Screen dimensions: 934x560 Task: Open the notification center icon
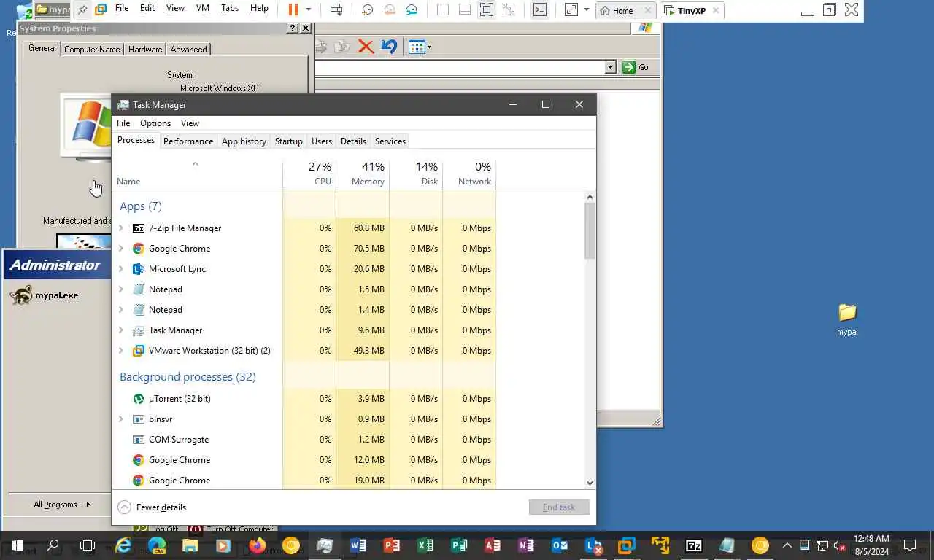[x=910, y=545]
